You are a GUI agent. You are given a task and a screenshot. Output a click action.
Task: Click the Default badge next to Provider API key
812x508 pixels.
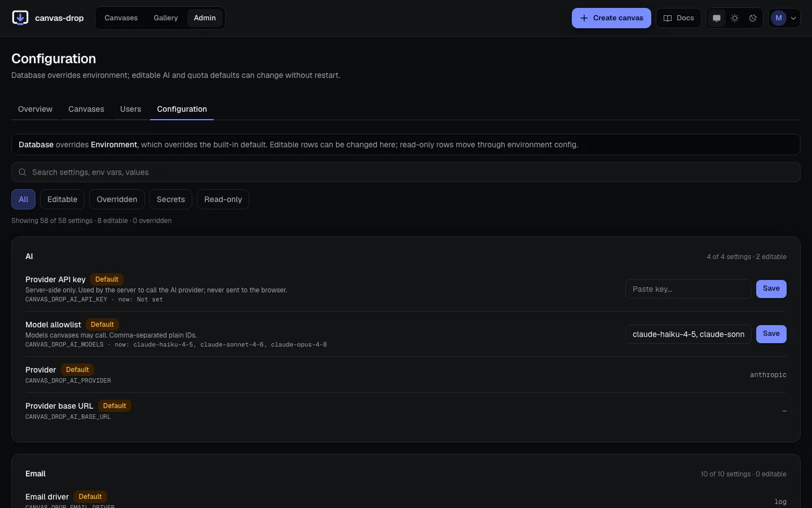107,279
